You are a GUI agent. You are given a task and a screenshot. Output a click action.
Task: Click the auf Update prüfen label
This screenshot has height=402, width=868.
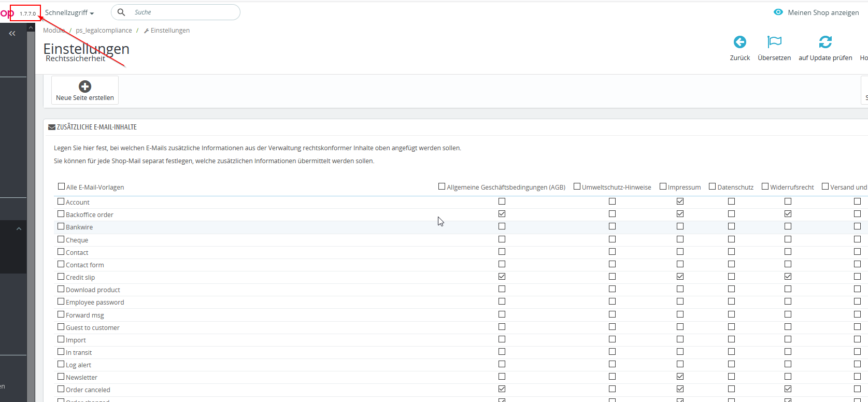point(826,58)
